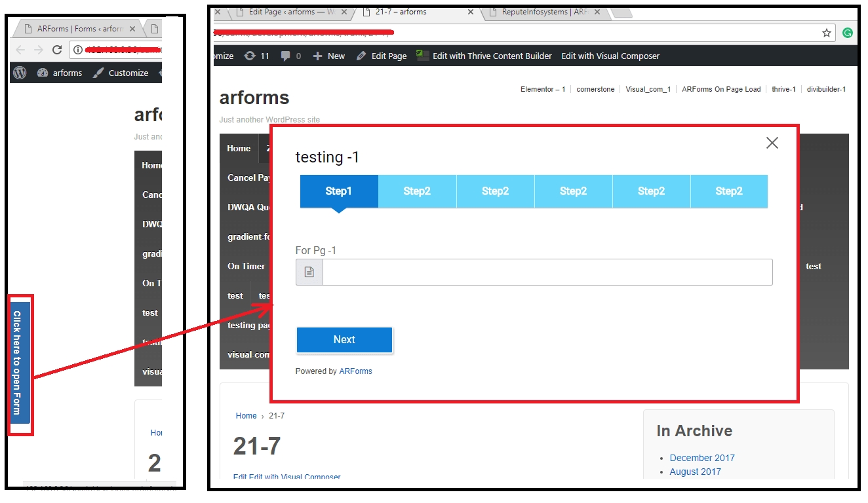Click the New item in admin bar
This screenshot has width=868, height=503.
329,56
